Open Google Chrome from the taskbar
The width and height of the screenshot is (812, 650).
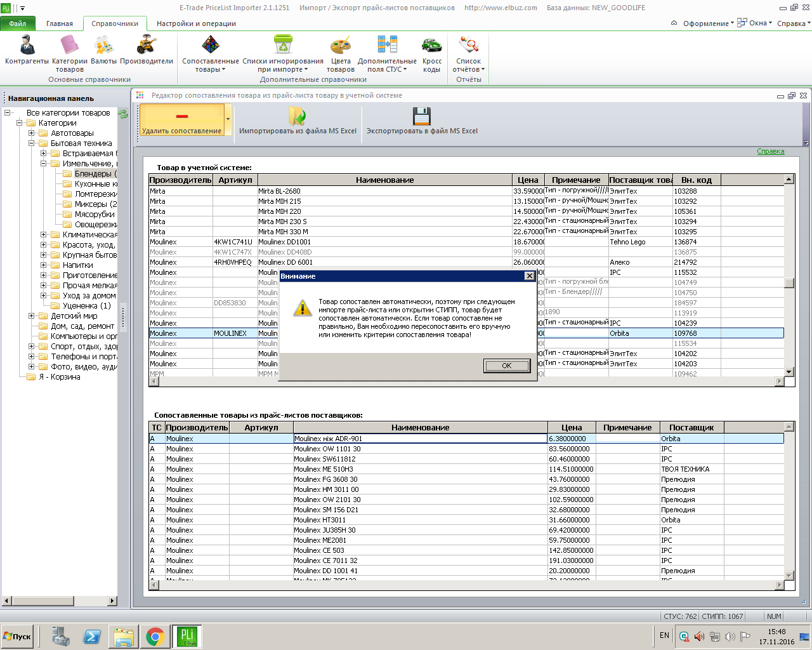click(155, 637)
